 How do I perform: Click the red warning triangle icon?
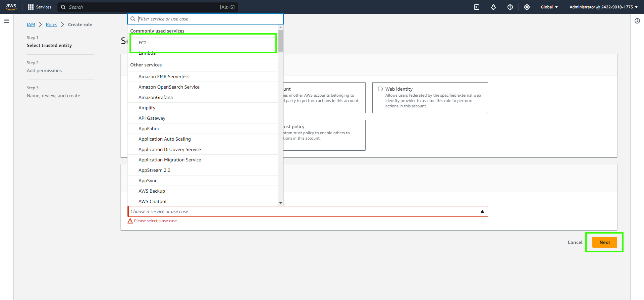(130, 221)
